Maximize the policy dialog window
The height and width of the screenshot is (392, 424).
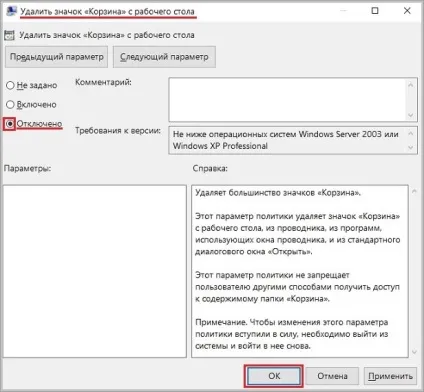(x=375, y=11)
